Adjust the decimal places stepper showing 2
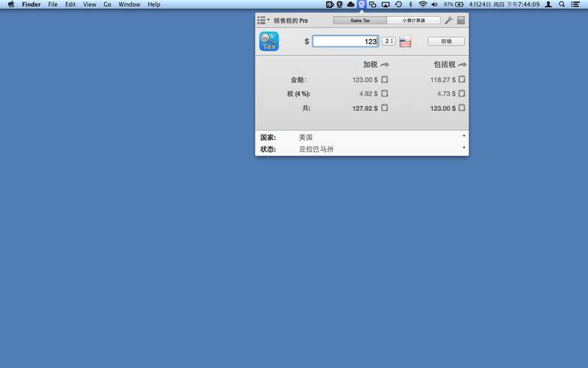The image size is (588, 368). [389, 41]
